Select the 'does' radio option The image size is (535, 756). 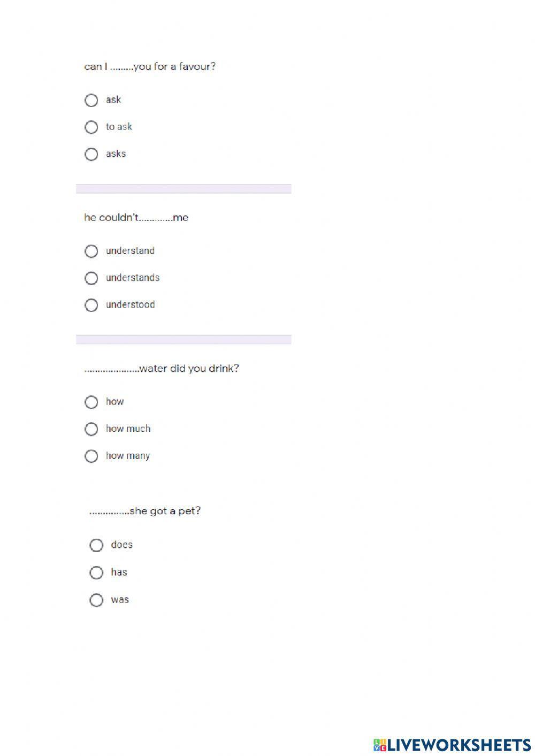click(96, 545)
